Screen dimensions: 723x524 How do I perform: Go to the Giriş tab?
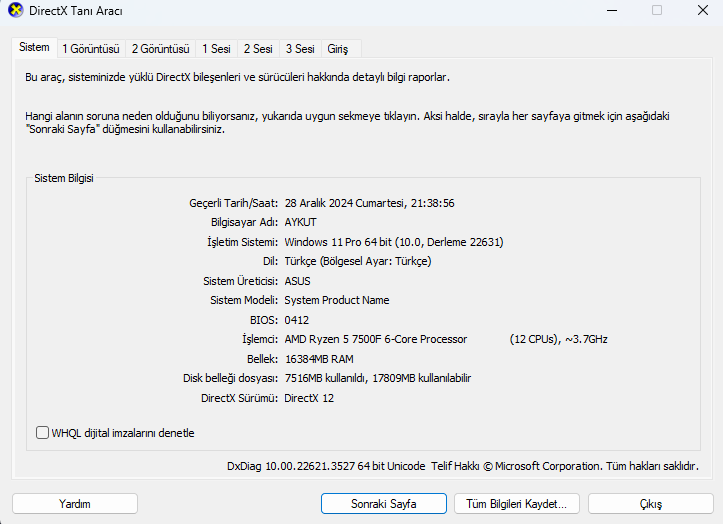click(x=338, y=49)
